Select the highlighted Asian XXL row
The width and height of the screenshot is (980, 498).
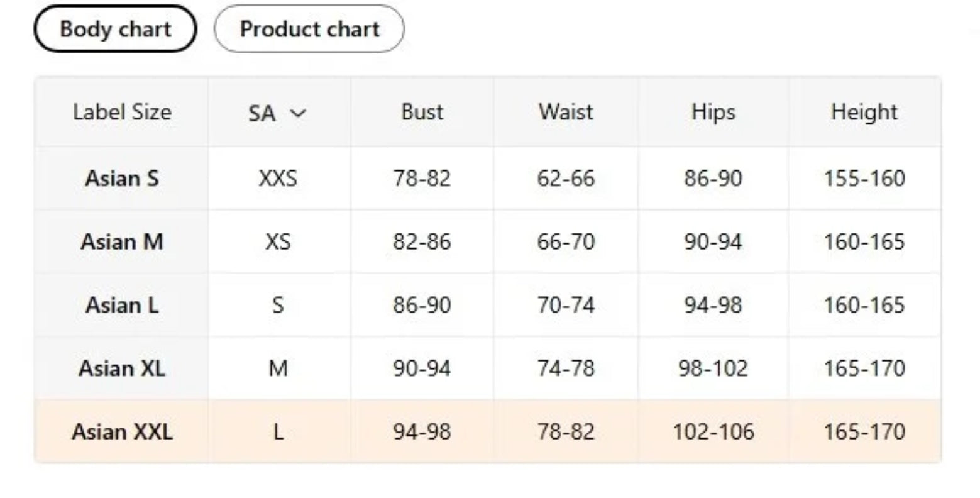point(122,432)
